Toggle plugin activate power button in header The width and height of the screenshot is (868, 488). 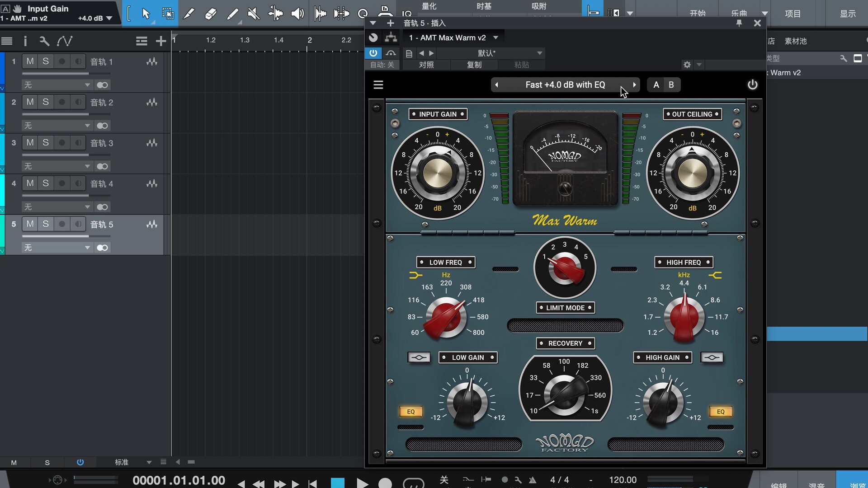(373, 53)
